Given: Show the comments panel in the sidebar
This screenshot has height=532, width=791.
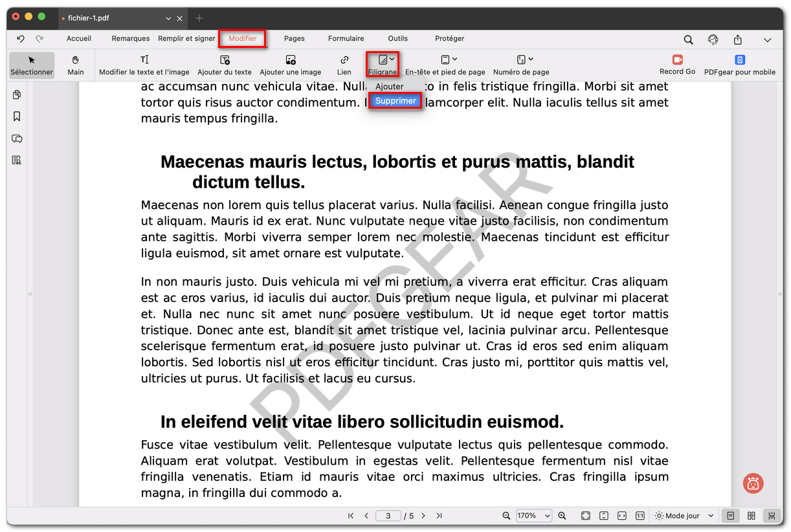Looking at the screenshot, I should pyautogui.click(x=17, y=139).
